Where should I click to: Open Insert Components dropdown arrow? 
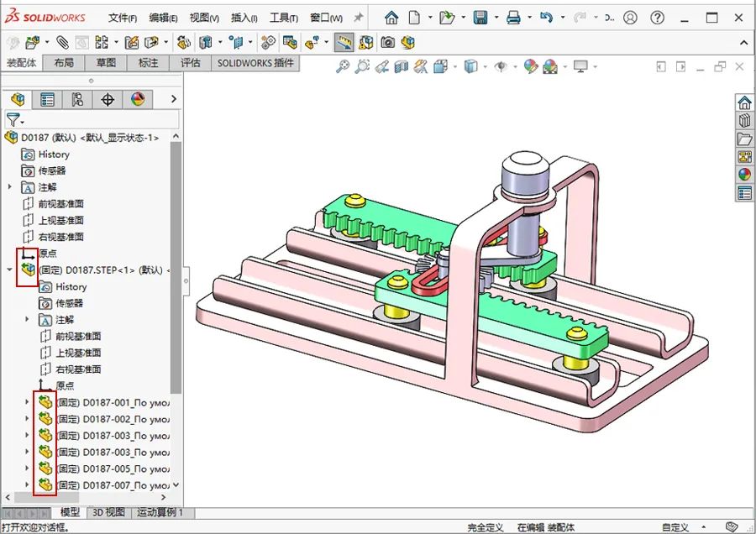[47, 43]
